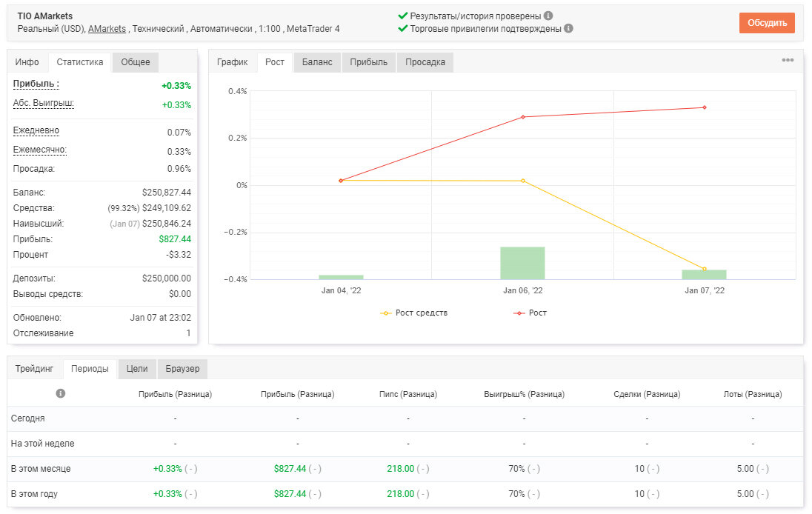Screen dimensions: 812x514
Task: Switch to the Общее tab
Action: click(136, 62)
